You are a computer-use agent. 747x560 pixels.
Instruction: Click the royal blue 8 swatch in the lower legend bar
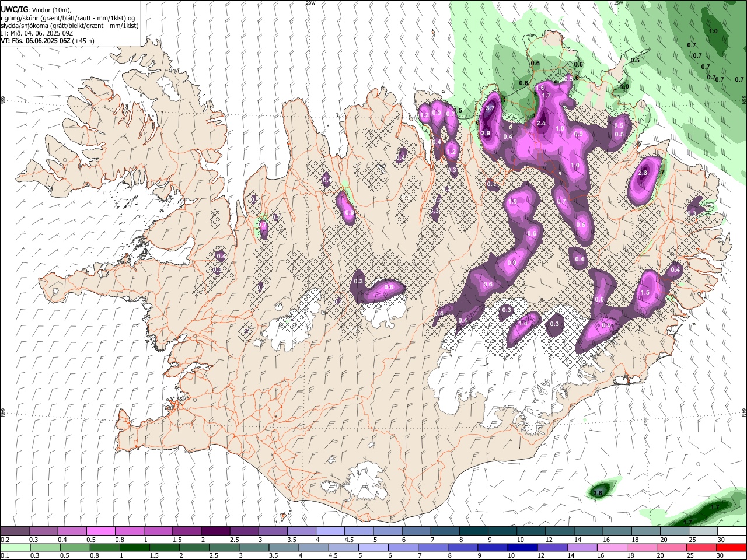tap(463, 547)
